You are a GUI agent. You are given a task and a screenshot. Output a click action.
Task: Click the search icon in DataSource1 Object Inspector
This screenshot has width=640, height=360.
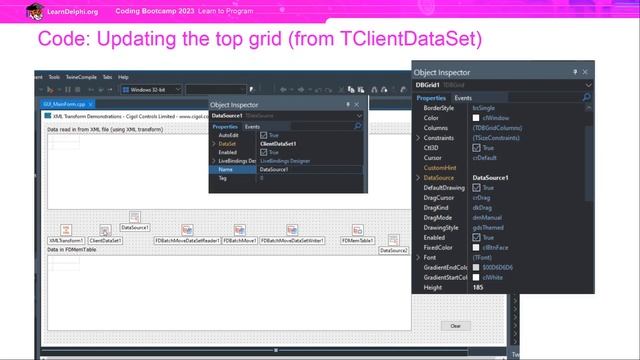tap(358, 126)
